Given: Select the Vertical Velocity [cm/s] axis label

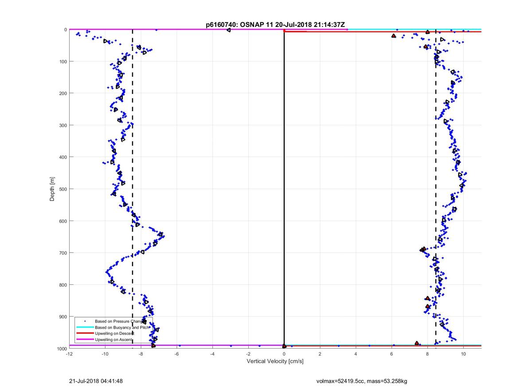Looking at the screenshot, I should click(275, 361).
